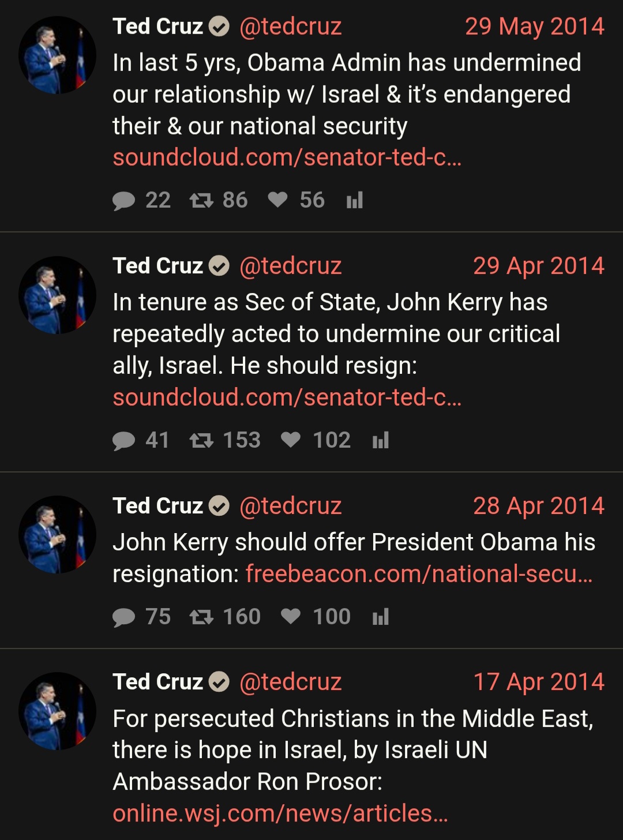Image resolution: width=623 pixels, height=840 pixels.
Task: Tap the @tedcruz handle on first tweet
Action: pyautogui.click(x=291, y=27)
